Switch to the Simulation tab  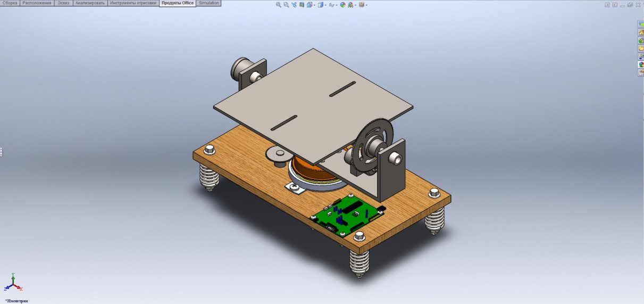point(208,3)
